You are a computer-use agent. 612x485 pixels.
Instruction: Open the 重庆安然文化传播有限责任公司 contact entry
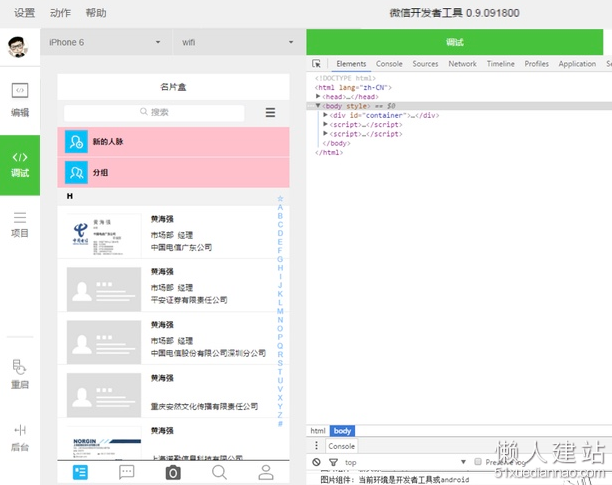(173, 392)
